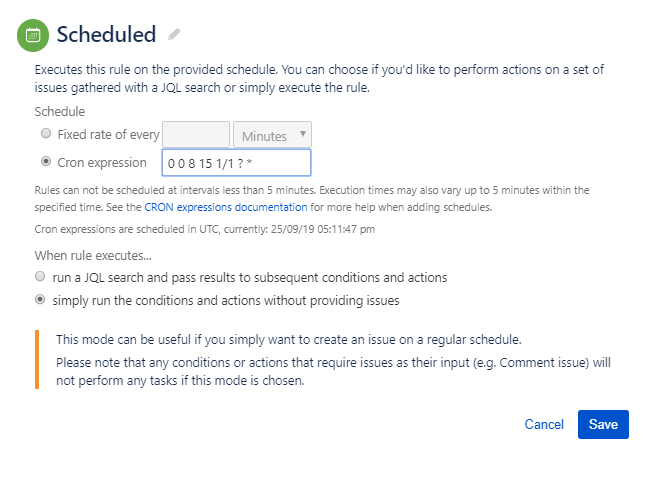Screen dimensions: 670x484
Task: Select the Fixed rate of every radio button
Action: click(x=46, y=133)
